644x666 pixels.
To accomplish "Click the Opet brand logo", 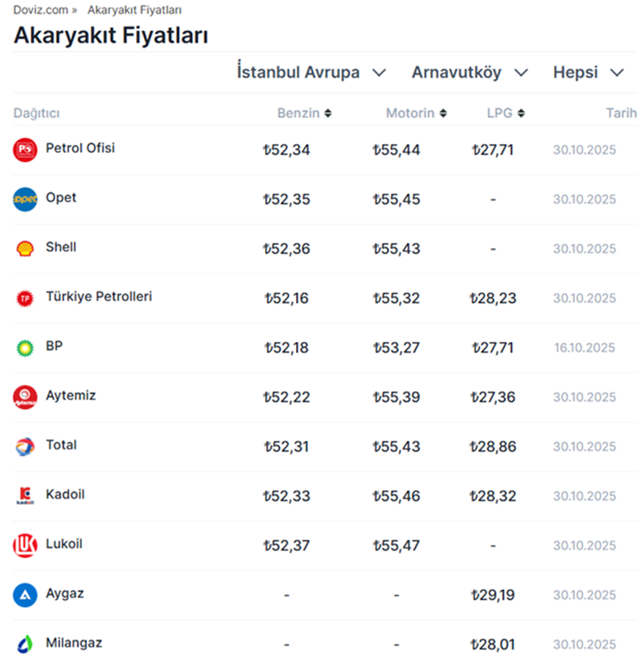I will (25, 199).
